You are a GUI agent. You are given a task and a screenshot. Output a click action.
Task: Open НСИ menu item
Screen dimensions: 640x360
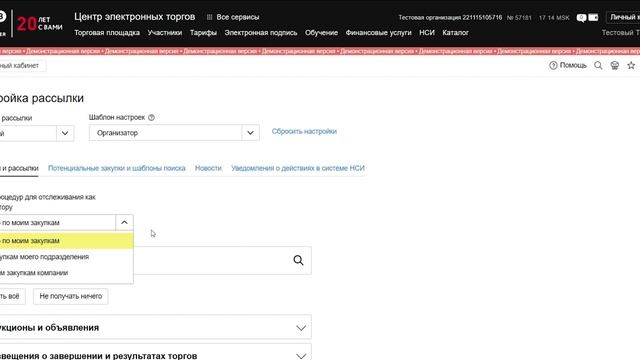(x=427, y=33)
